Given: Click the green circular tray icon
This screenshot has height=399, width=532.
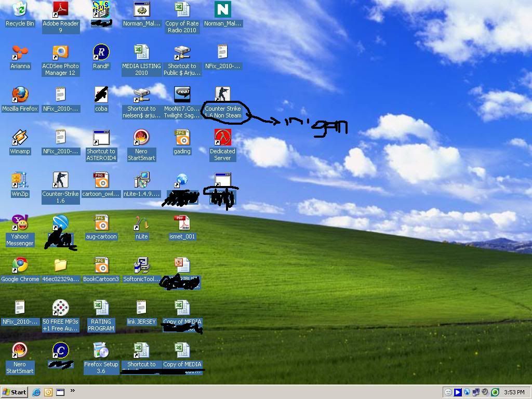Looking at the screenshot, I should (495, 392).
